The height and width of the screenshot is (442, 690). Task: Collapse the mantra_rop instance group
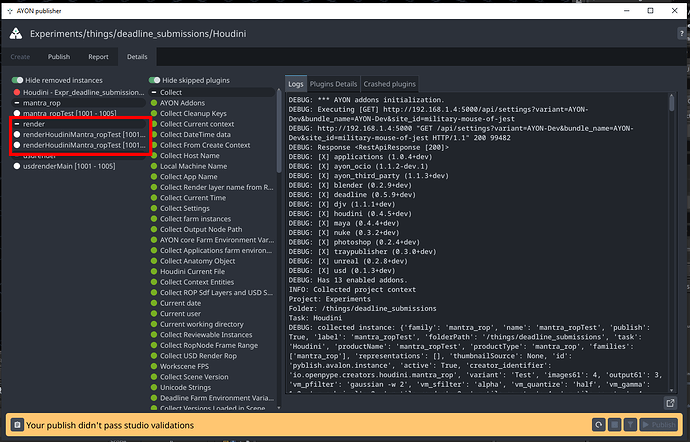17,103
